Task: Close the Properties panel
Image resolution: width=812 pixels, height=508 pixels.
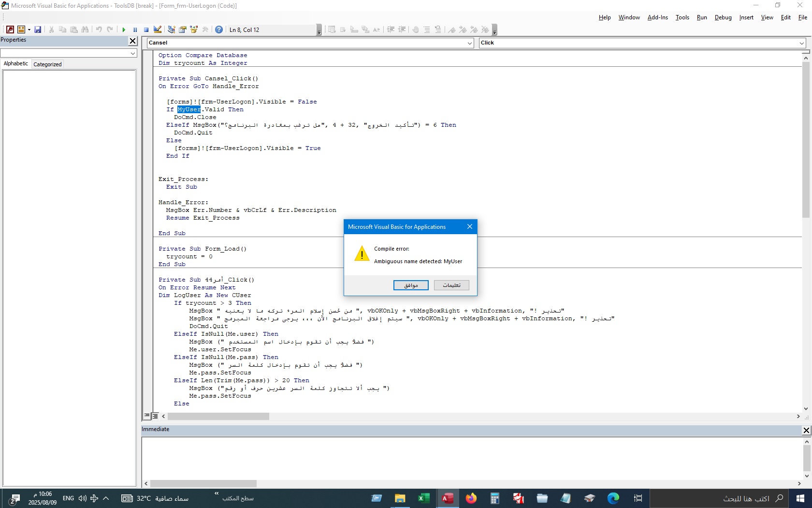Action: tap(133, 41)
